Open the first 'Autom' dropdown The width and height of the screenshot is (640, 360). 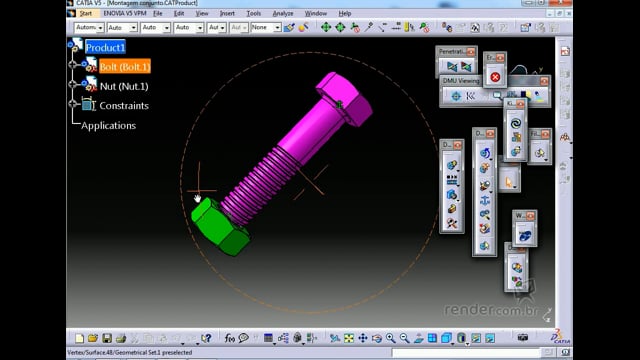pyautogui.click(x=89, y=27)
